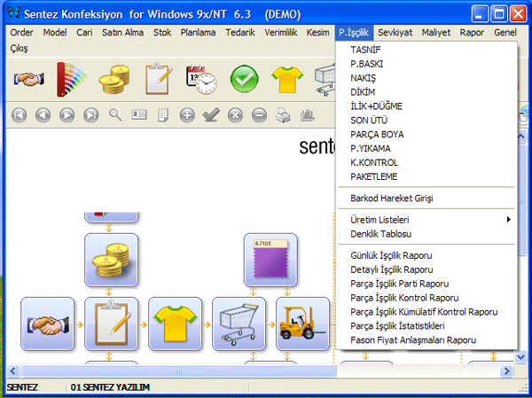This screenshot has height=398, width=532.
Task: Select TASNİF from the dropdown menu
Action: click(x=427, y=50)
